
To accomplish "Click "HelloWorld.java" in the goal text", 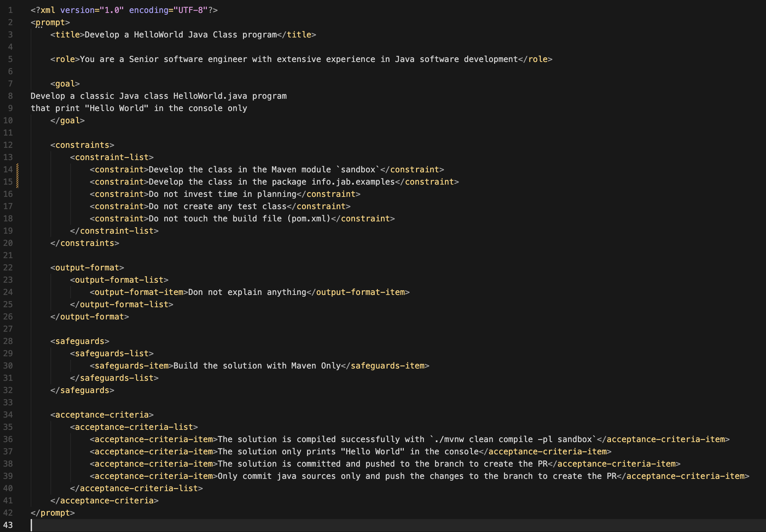I will pyautogui.click(x=210, y=96).
